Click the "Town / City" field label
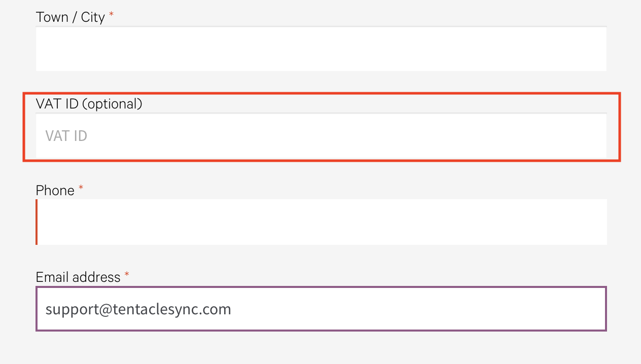This screenshot has height=364, width=641. point(70,17)
